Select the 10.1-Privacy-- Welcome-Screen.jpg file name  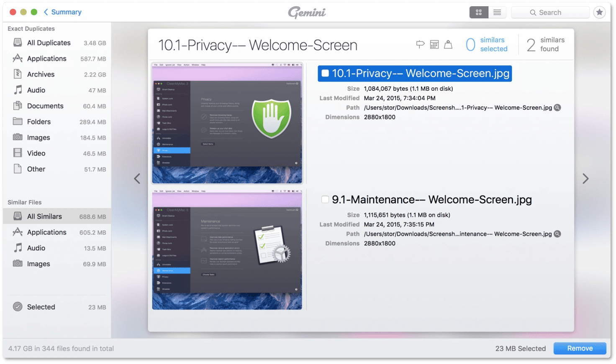tap(421, 74)
